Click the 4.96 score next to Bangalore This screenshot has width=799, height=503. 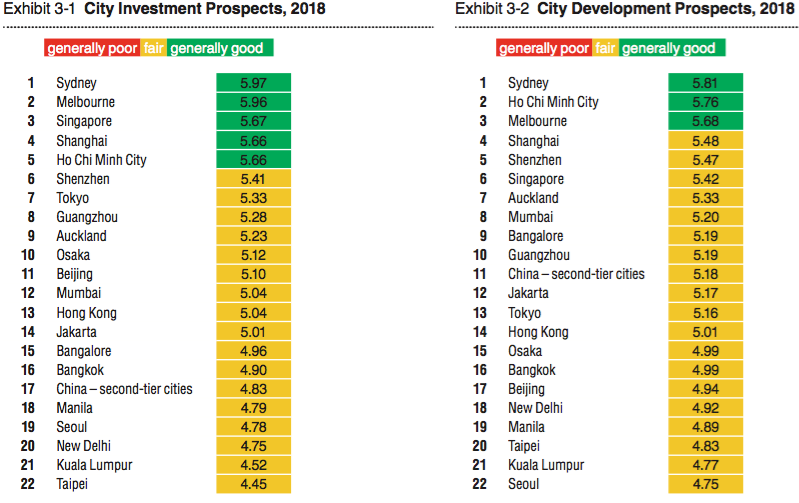tap(253, 351)
